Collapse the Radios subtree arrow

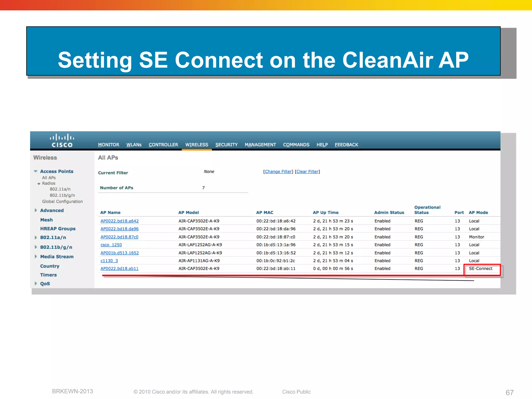tap(39, 184)
